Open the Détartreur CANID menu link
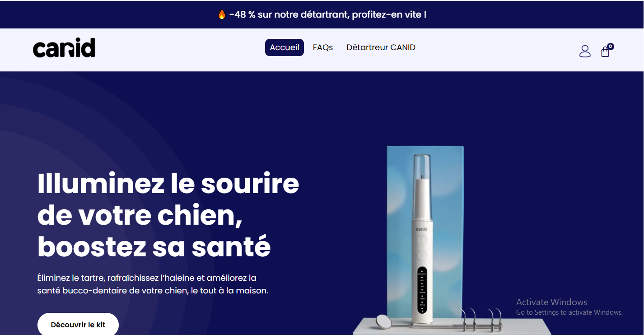This screenshot has height=335, width=644. click(x=381, y=47)
